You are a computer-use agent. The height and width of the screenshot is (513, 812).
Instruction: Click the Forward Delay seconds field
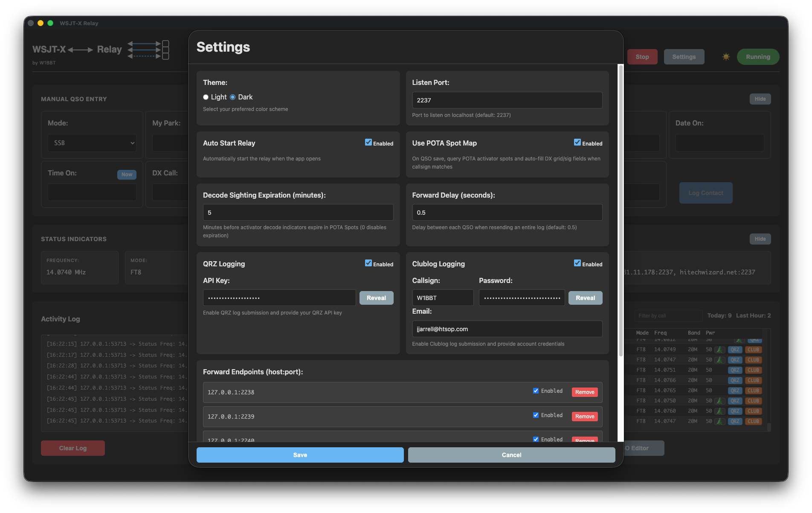[507, 213]
